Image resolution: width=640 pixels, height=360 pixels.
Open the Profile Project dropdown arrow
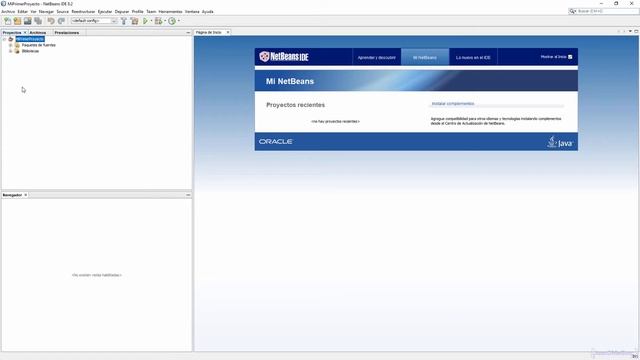point(179,21)
